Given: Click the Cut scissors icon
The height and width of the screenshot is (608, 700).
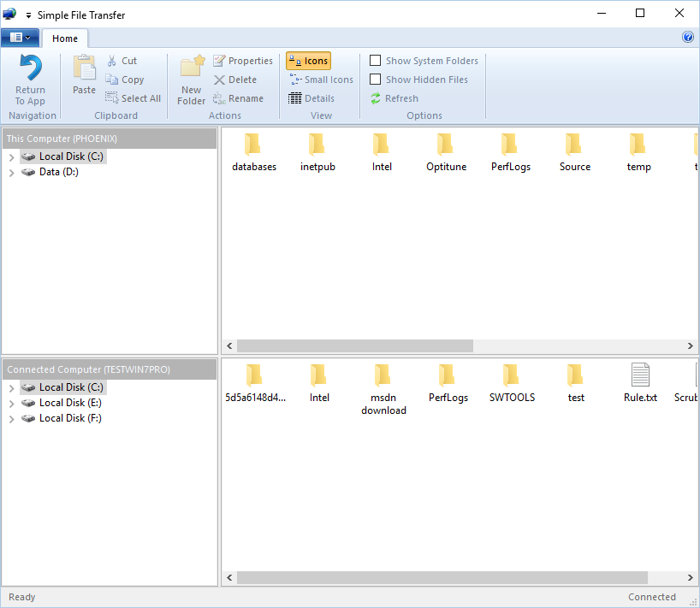Looking at the screenshot, I should (x=112, y=61).
